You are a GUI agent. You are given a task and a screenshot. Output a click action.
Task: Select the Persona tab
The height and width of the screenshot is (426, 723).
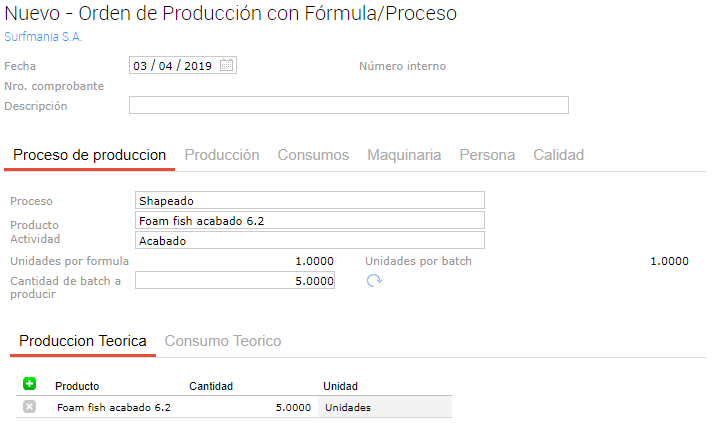[487, 155]
